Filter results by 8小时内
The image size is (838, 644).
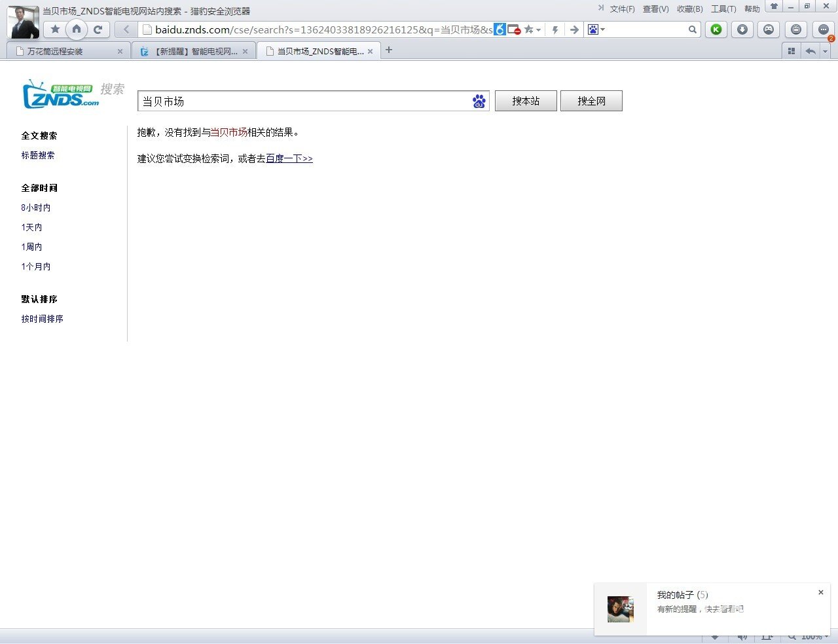click(x=36, y=207)
